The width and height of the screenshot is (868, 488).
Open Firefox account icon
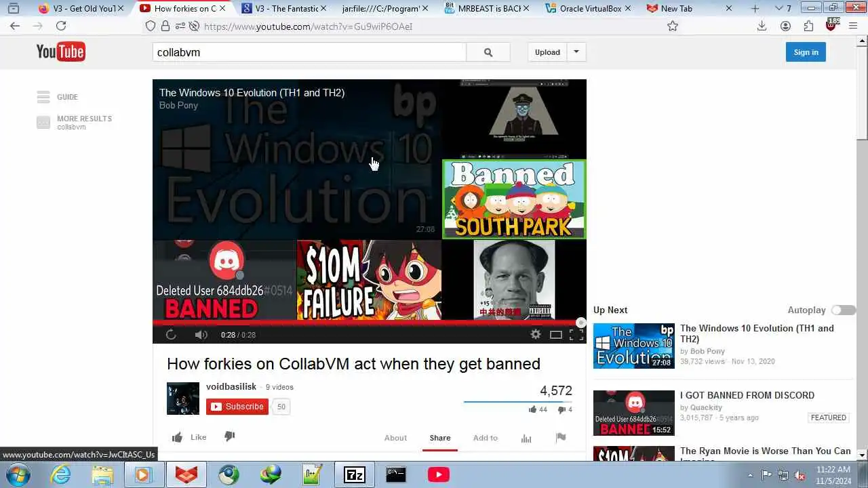point(785,26)
